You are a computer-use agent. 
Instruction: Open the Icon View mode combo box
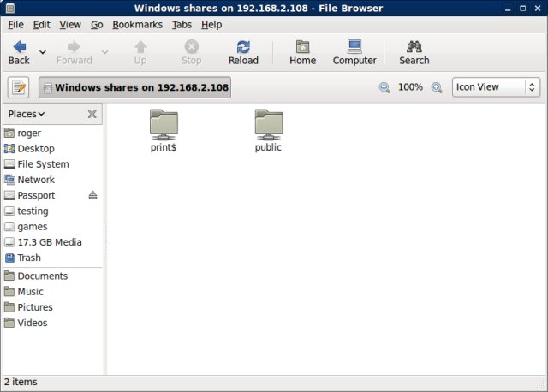(496, 87)
